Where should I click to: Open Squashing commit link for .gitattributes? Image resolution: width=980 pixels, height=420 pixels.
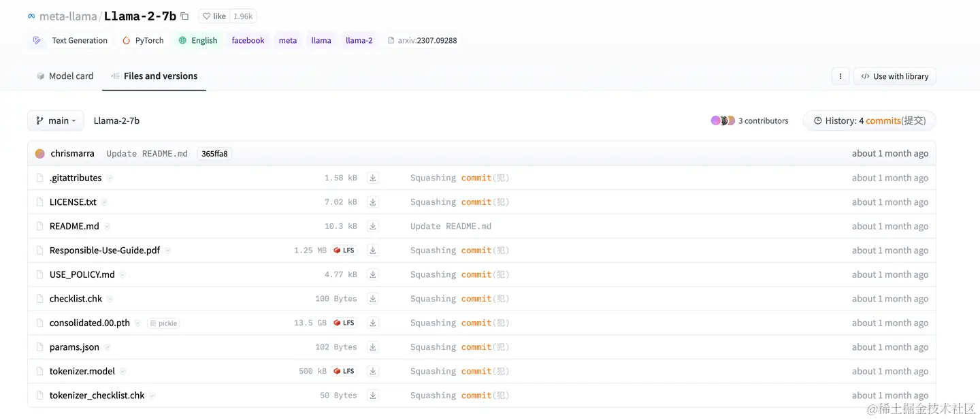click(459, 178)
